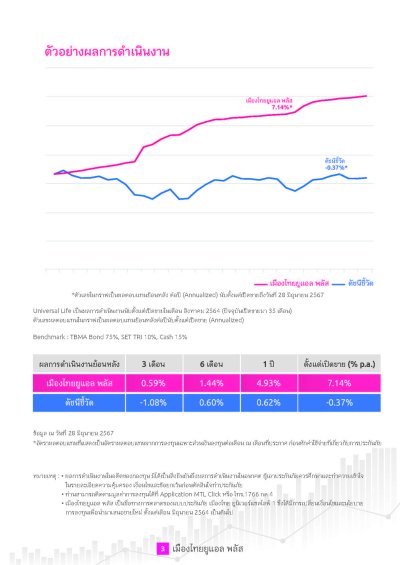
Task: Select the 3 เดือน column header
Action: pyautogui.click(x=154, y=364)
